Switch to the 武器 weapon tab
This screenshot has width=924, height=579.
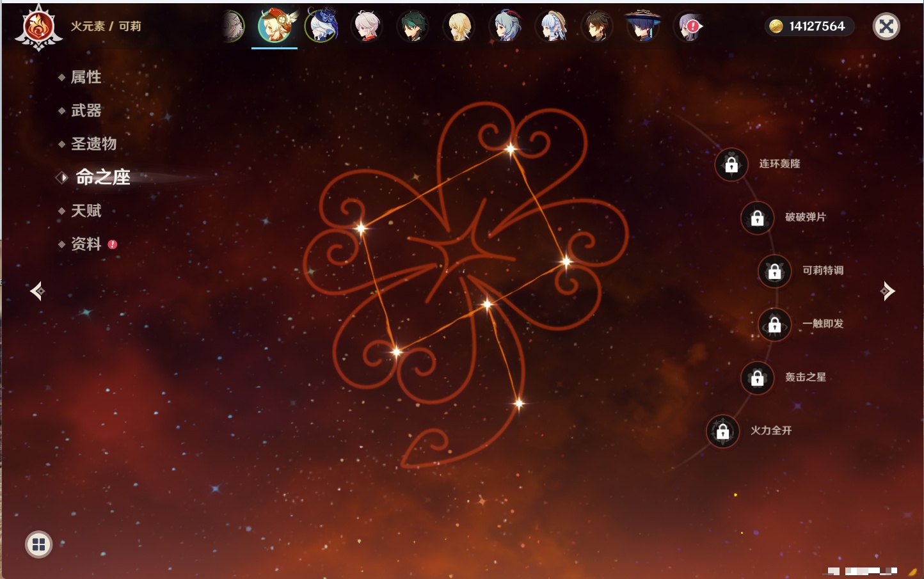point(86,111)
